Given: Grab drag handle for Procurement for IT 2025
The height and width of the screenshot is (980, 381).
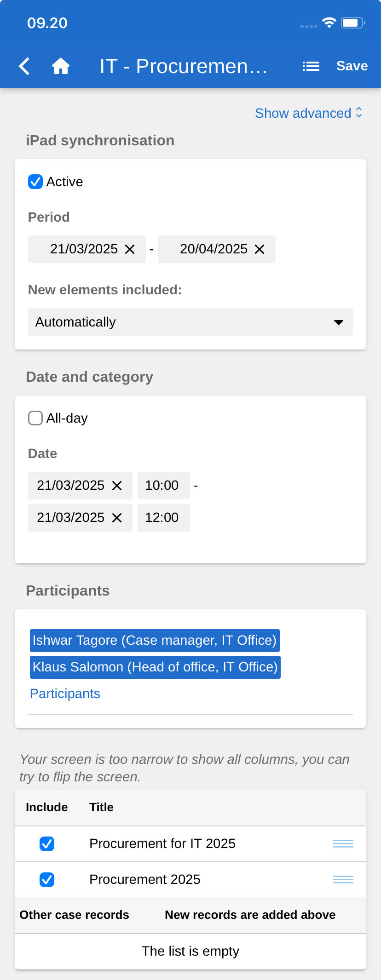Looking at the screenshot, I should tap(343, 843).
